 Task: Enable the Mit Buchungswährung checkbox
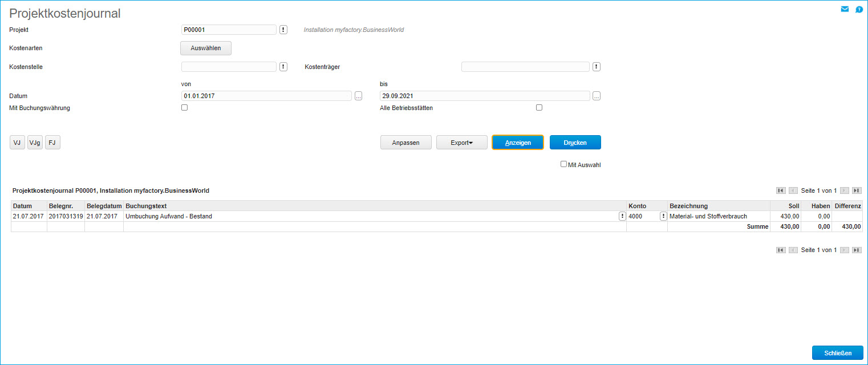point(184,108)
